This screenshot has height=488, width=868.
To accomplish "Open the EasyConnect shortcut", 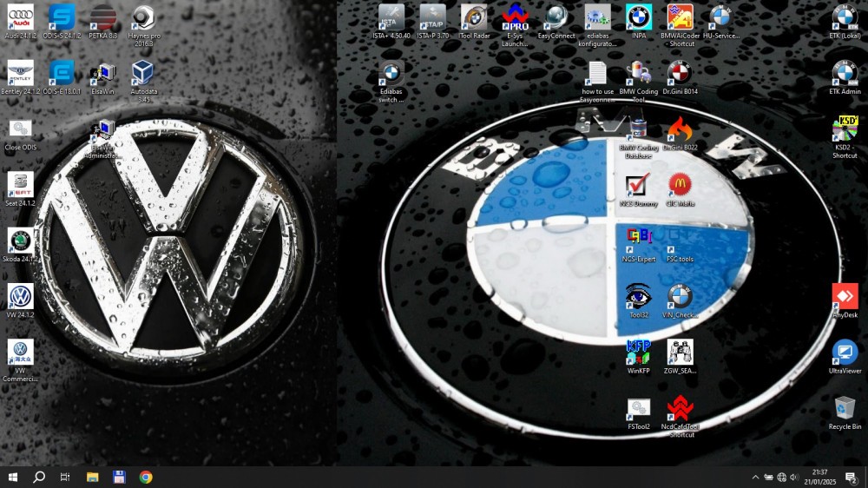I will 556,21.
